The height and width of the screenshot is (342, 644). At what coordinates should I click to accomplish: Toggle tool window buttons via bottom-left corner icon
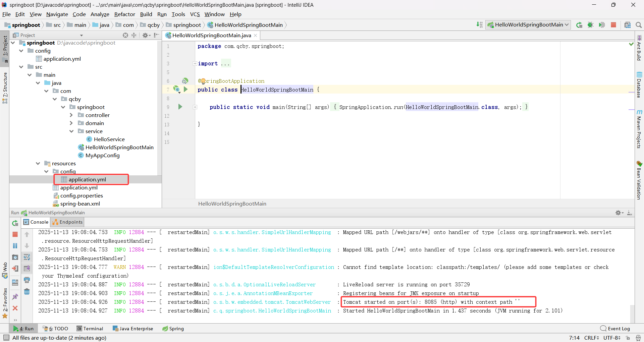tap(6, 338)
